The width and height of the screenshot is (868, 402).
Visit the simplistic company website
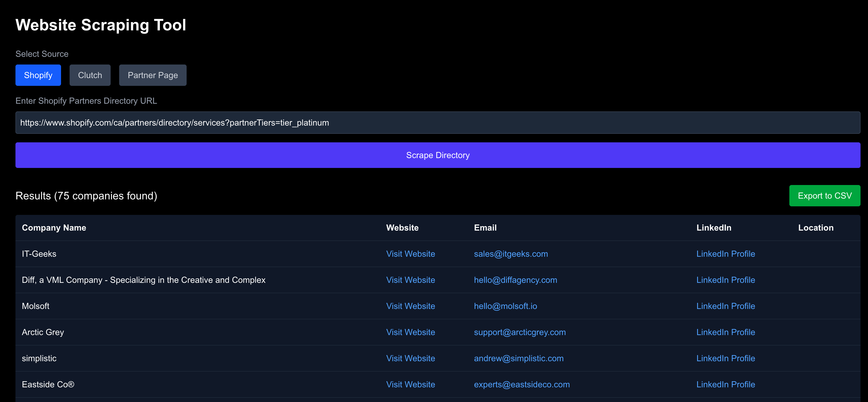[x=411, y=358]
